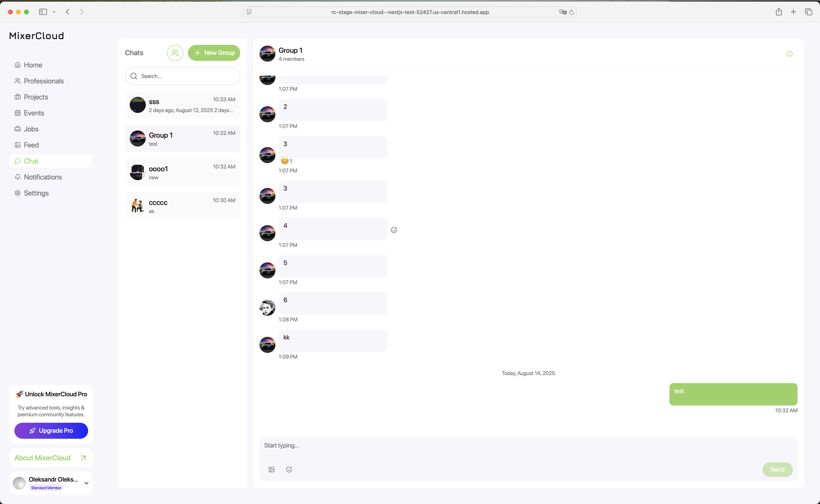Expand the Oleksandr user account menu
Image resolution: width=820 pixels, height=504 pixels.
pyautogui.click(x=86, y=483)
